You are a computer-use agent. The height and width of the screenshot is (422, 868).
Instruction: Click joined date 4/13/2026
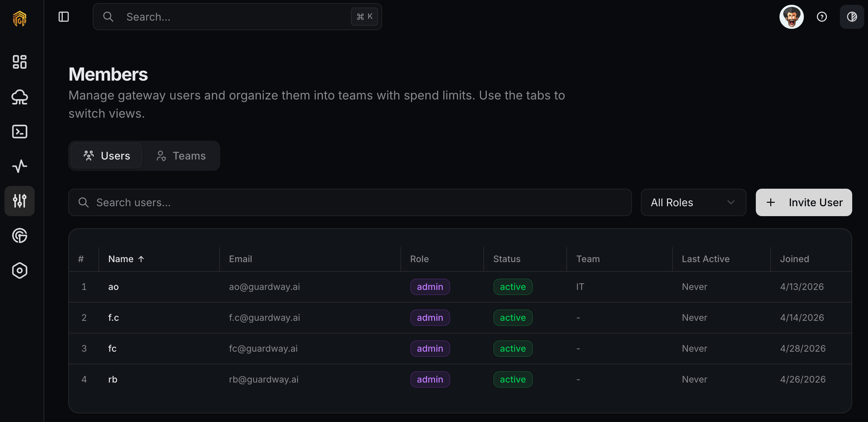click(802, 287)
